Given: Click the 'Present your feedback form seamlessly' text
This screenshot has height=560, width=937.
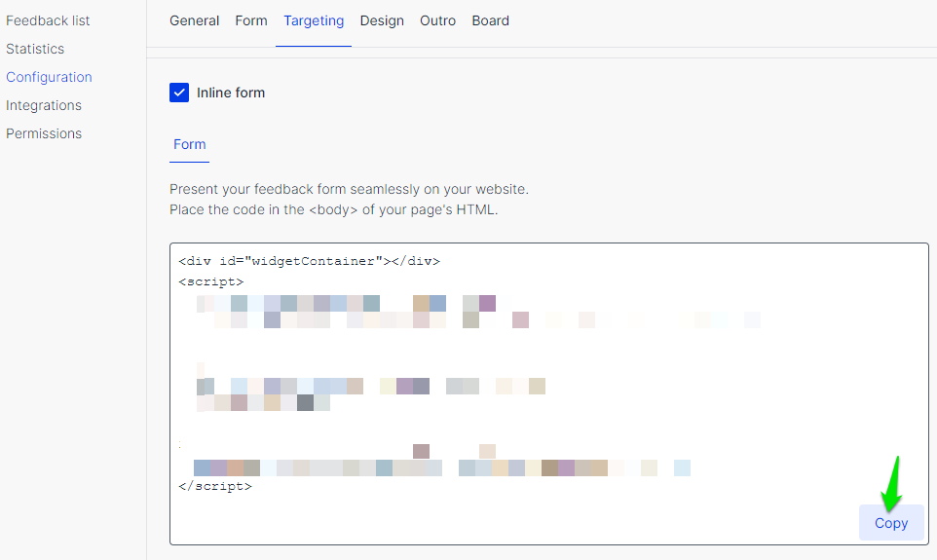Looking at the screenshot, I should coord(349,190).
